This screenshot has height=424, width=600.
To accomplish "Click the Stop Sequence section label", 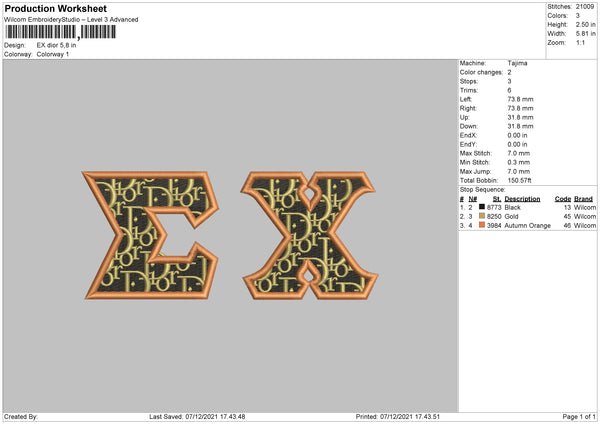I will [483, 190].
